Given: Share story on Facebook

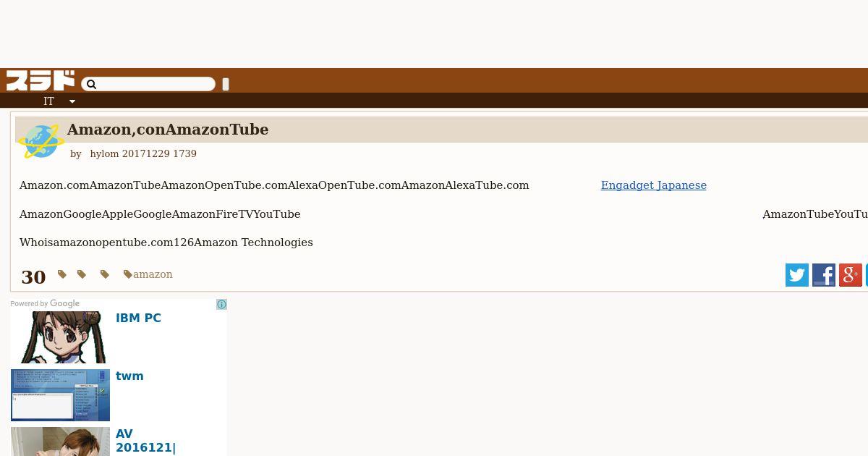Looking at the screenshot, I should point(824,275).
